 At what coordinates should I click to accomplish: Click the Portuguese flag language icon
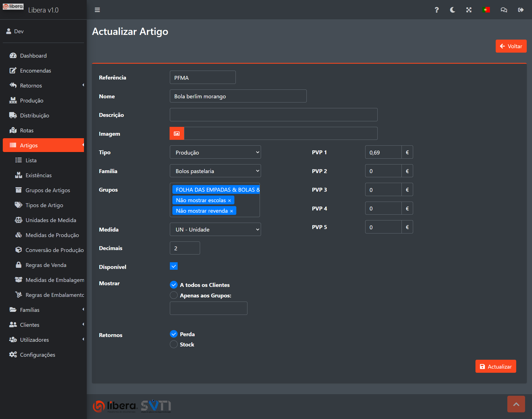pos(486,10)
